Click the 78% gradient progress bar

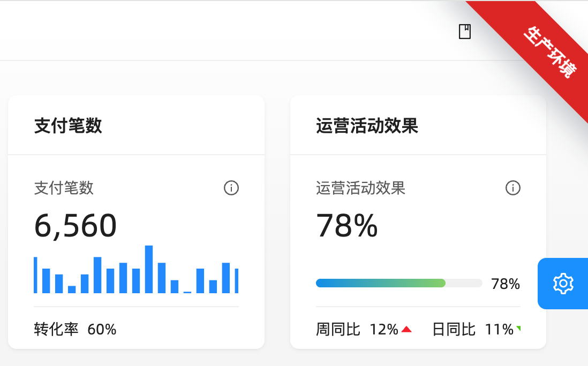[399, 283]
